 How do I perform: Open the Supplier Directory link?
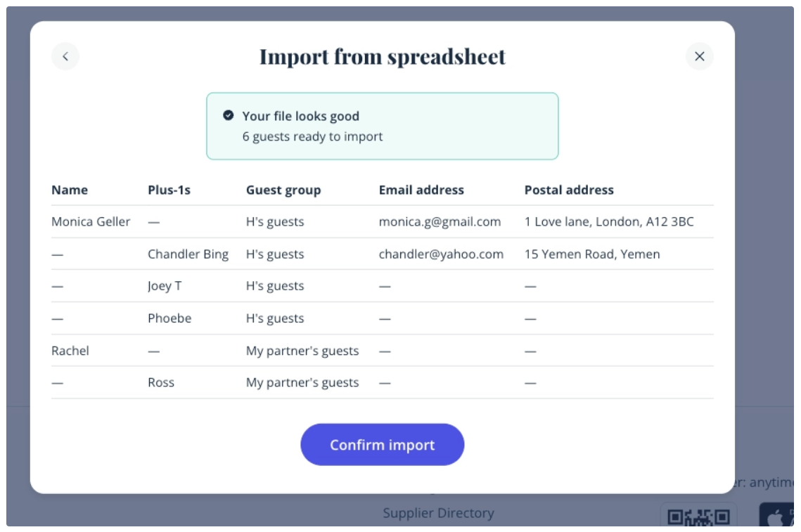click(438, 513)
